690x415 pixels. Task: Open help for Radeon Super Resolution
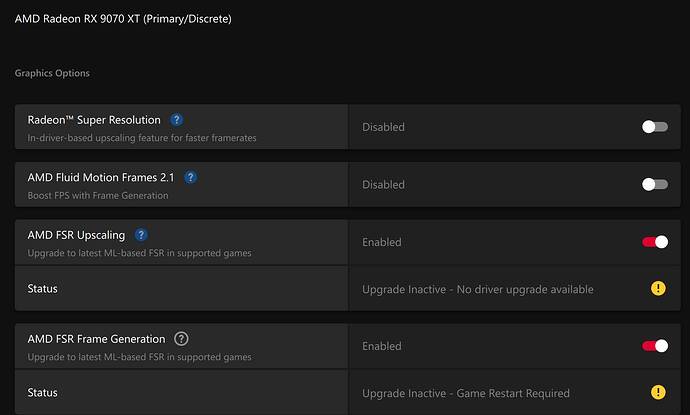pos(176,120)
